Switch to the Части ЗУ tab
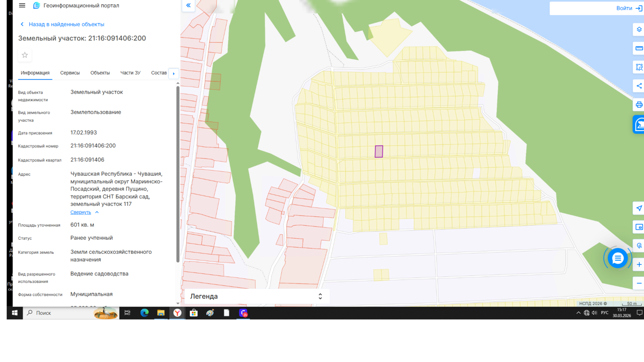This screenshot has width=644, height=362. (130, 73)
